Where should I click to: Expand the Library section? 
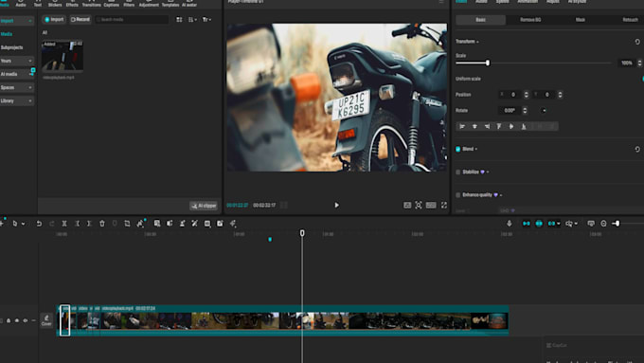pos(17,100)
